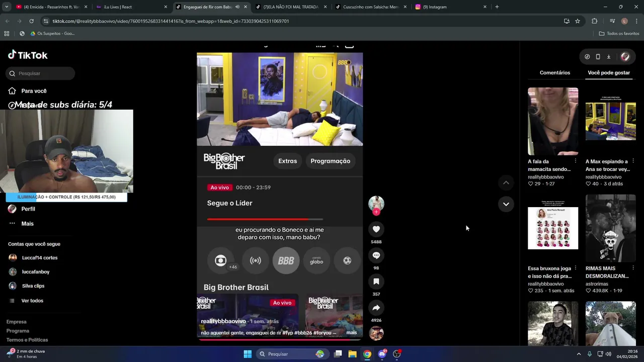Open Discord from the taskbar
The image size is (644, 362).
coord(382,354)
